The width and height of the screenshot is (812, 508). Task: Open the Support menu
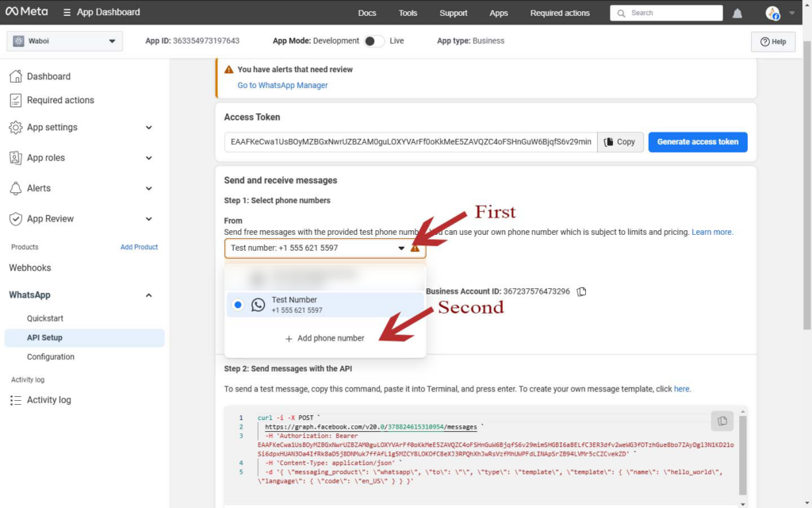(453, 13)
